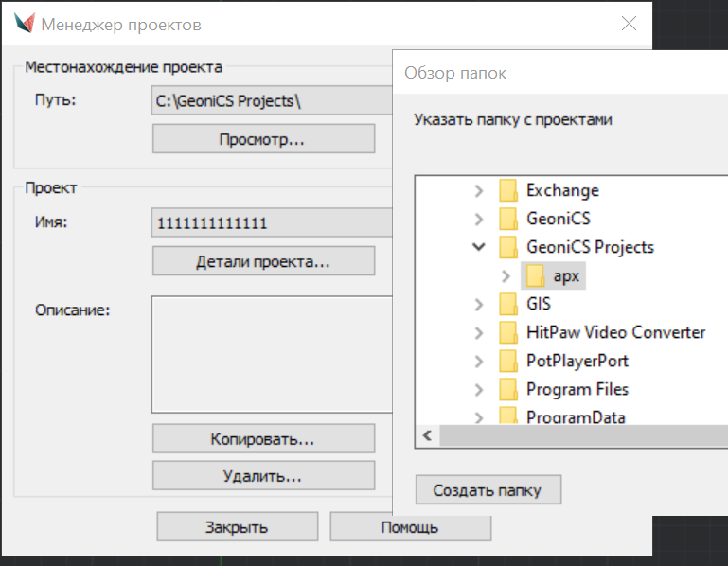The width and height of the screenshot is (728, 566).
Task: Click the Exchange folder icon
Action: [508, 190]
